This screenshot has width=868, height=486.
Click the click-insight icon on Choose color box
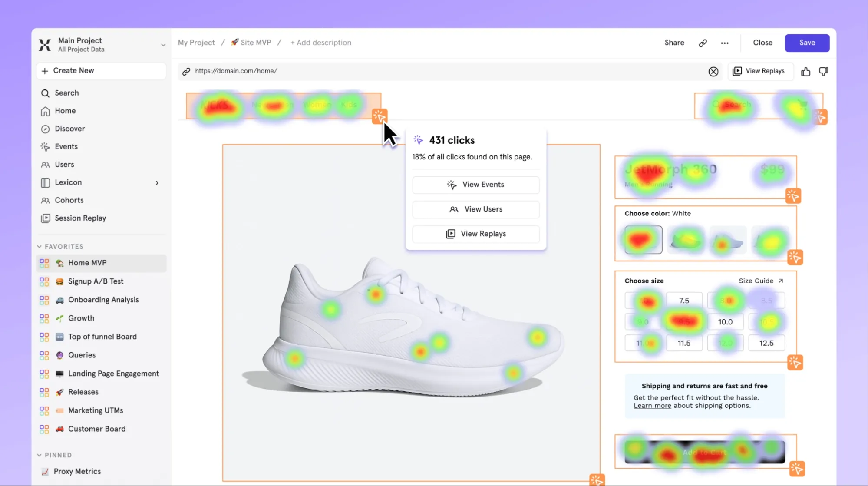tap(795, 258)
